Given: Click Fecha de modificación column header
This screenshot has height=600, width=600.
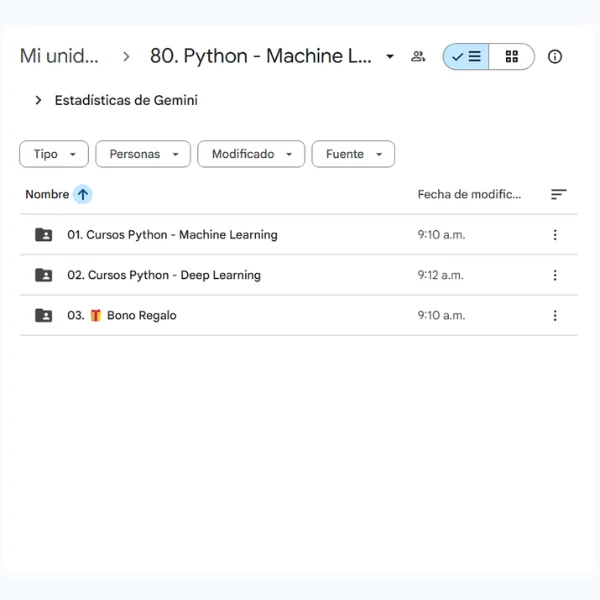Looking at the screenshot, I should (469, 194).
